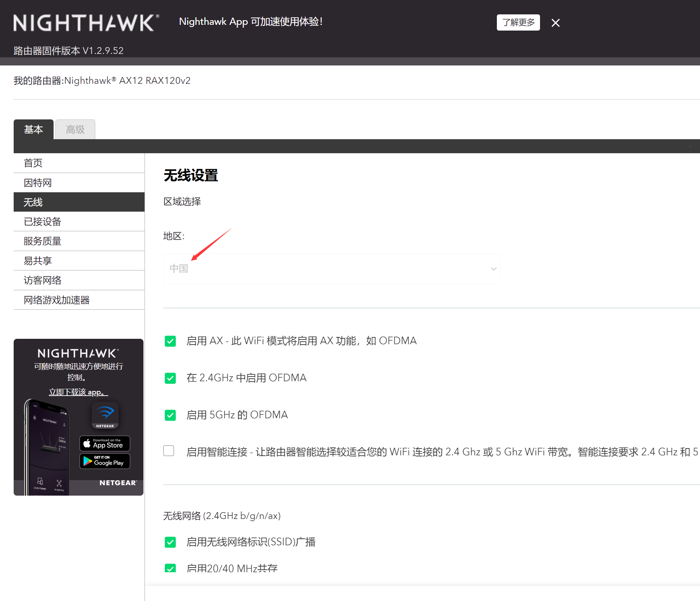Switch to the 高级 tab
This screenshot has height=601, width=700.
click(x=75, y=129)
